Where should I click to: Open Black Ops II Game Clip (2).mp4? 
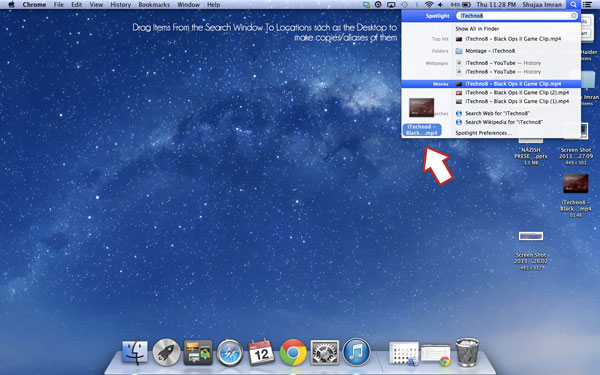(x=512, y=93)
